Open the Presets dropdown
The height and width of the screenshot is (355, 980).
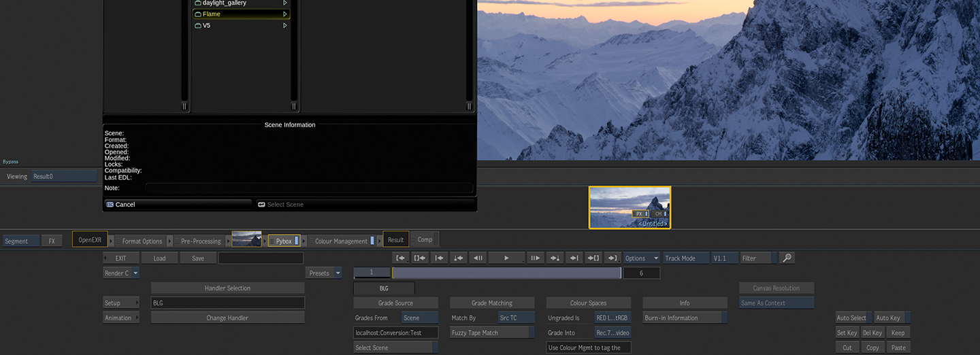tap(324, 273)
